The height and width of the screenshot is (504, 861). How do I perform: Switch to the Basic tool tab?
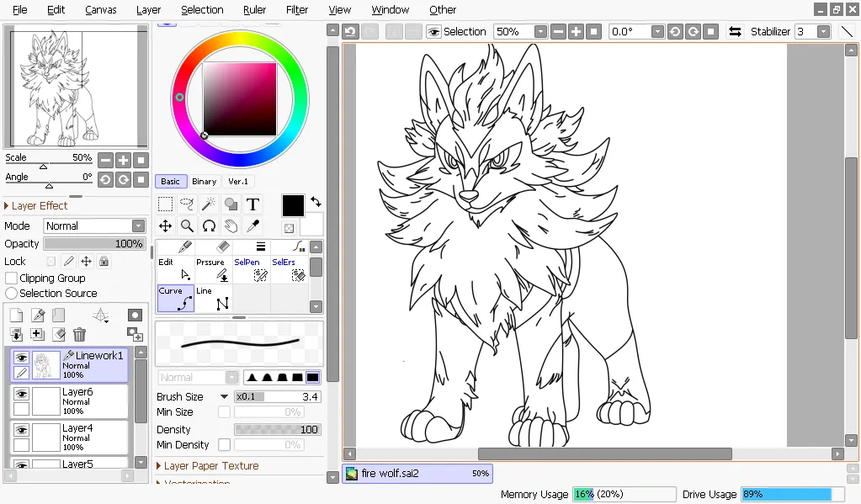point(170,181)
